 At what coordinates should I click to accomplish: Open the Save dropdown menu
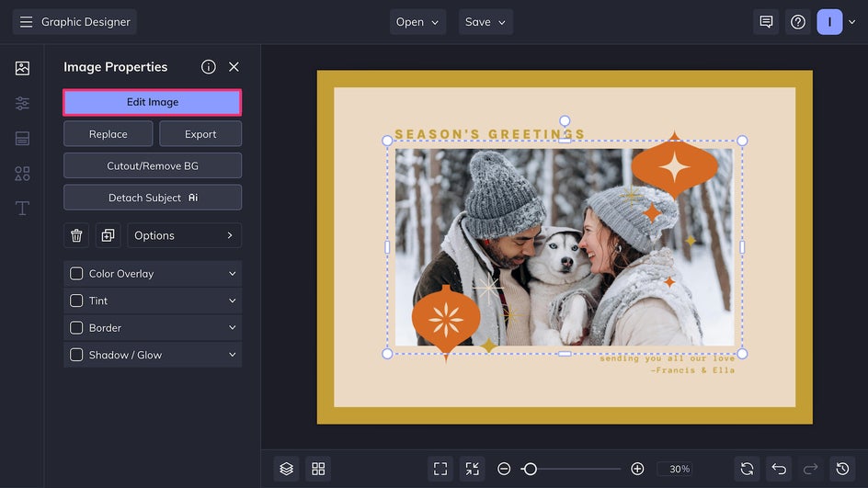pos(485,22)
